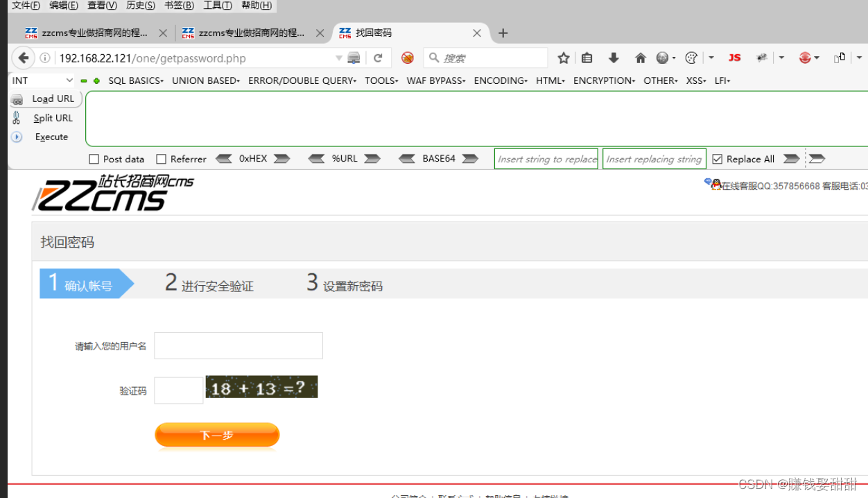Click right arrow beside BASE64

tap(470, 159)
